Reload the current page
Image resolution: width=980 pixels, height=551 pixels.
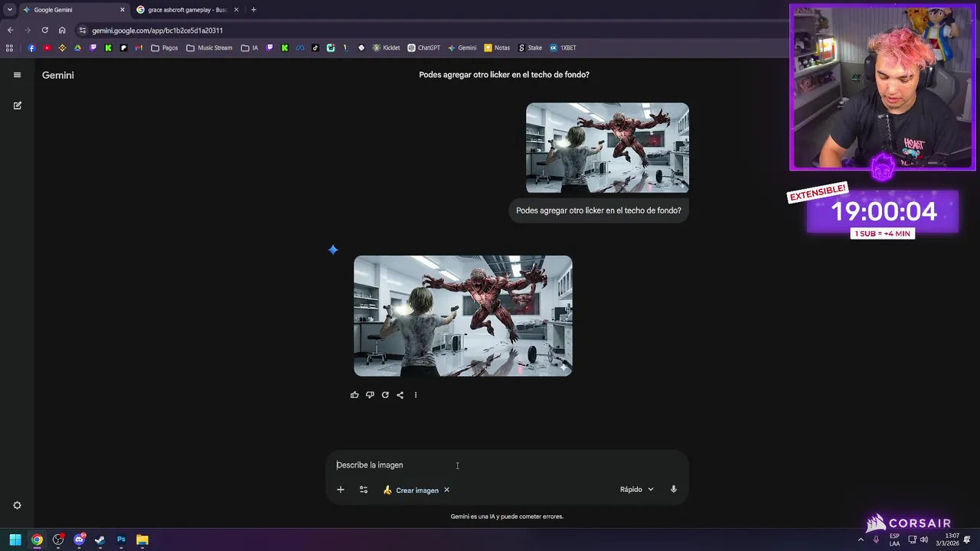44,31
